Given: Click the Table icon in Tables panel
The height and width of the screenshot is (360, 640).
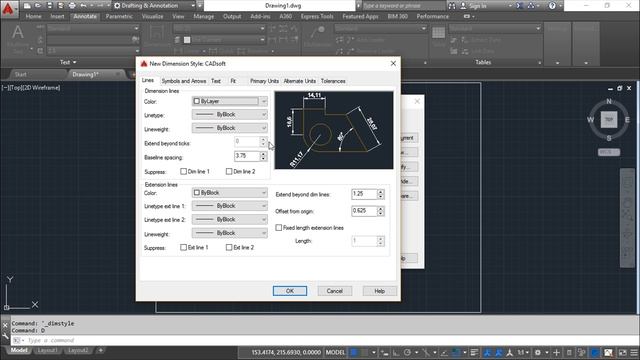Looking at the screenshot, I should click(x=438, y=33).
